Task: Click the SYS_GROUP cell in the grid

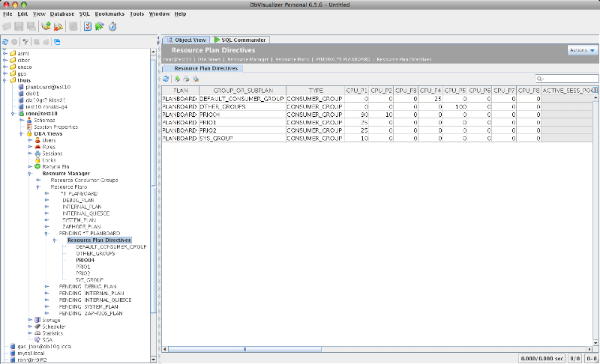Action: [242, 139]
